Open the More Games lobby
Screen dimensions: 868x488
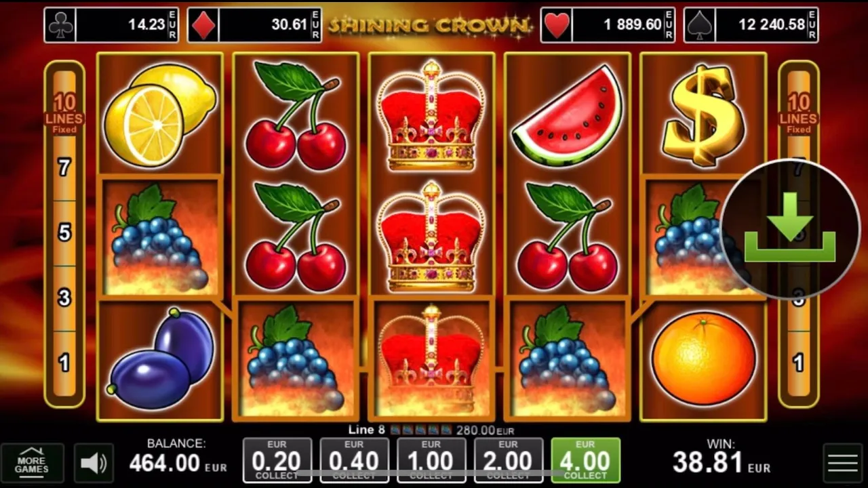(32, 464)
